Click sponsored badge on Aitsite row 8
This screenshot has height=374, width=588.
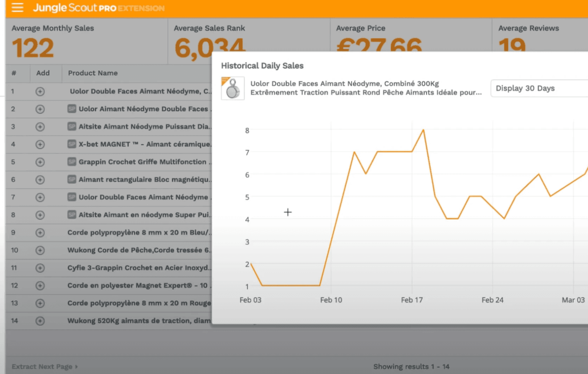tap(72, 214)
